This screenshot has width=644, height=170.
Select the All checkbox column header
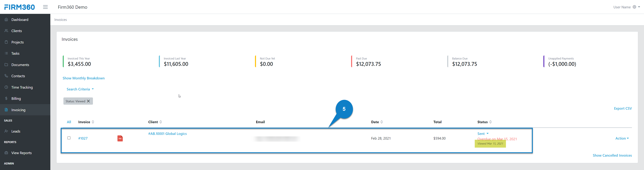69,122
